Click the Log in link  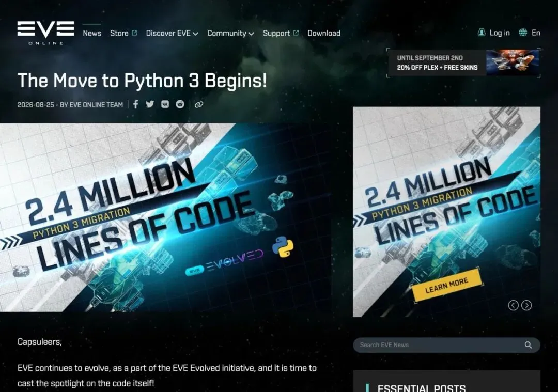pos(500,33)
